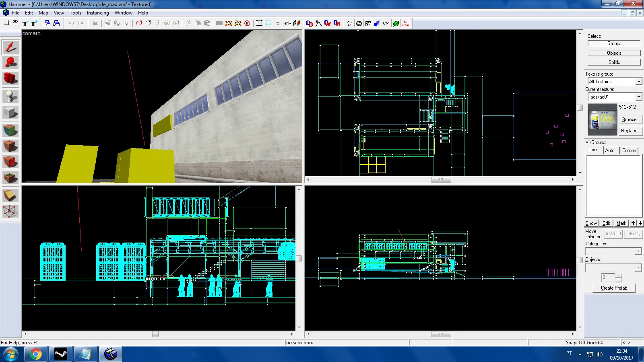644x362 pixels.
Task: Switch to the Cordon VisGroups tab
Action: [x=629, y=150]
